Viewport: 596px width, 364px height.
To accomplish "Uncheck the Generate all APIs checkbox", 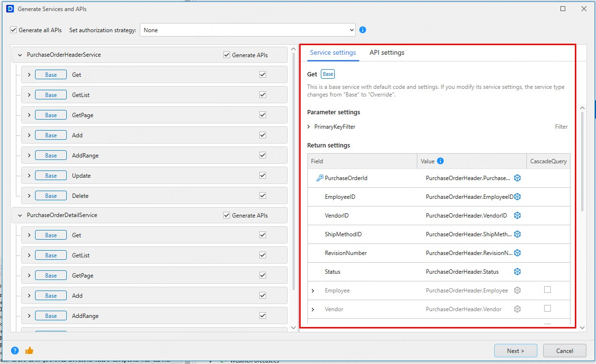I will coord(13,30).
